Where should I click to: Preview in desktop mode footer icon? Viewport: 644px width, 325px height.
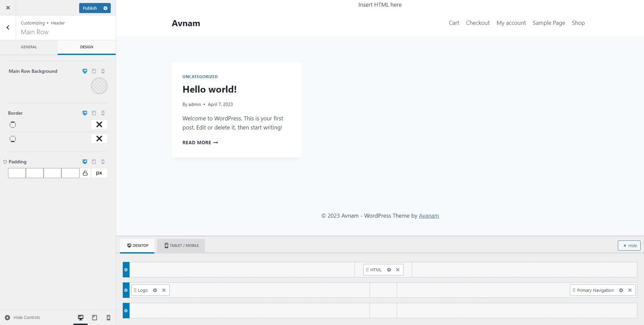pos(80,318)
